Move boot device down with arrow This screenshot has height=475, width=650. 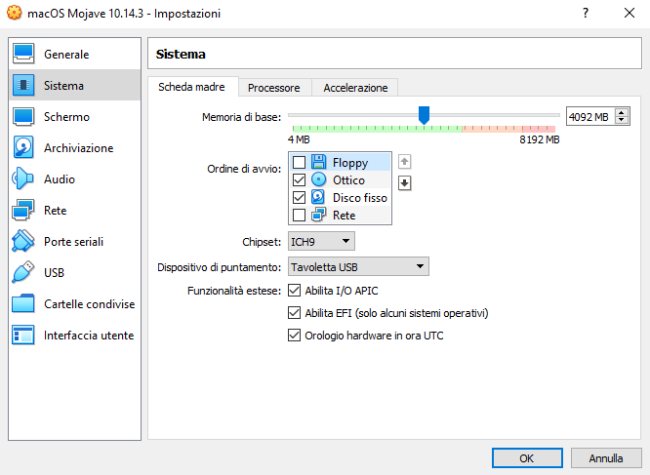point(405,182)
